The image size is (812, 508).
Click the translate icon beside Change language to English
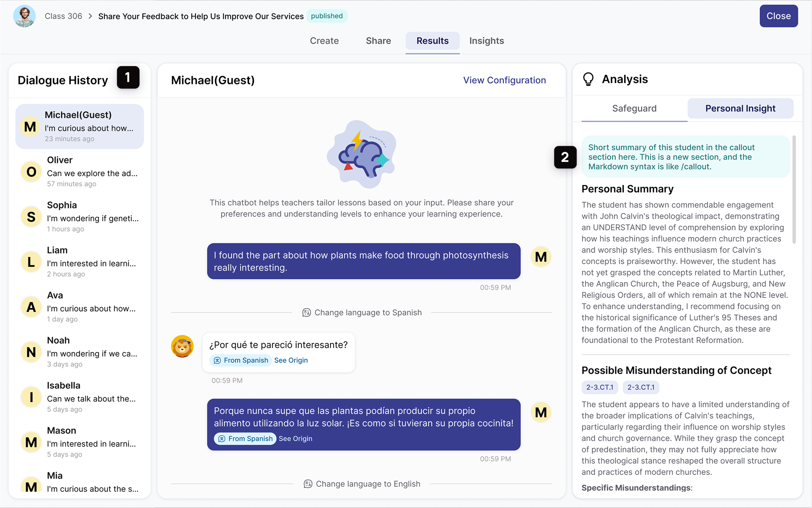tap(308, 484)
